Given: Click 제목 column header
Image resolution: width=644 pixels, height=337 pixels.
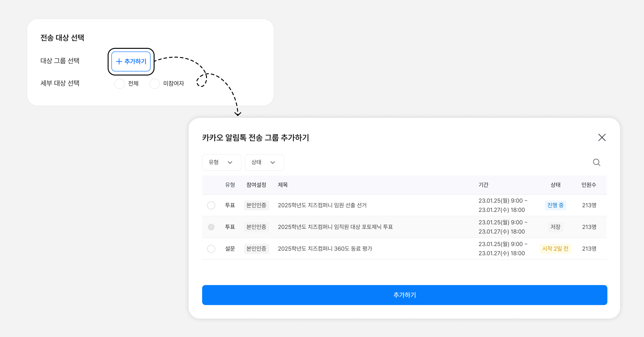Looking at the screenshot, I should (282, 185).
